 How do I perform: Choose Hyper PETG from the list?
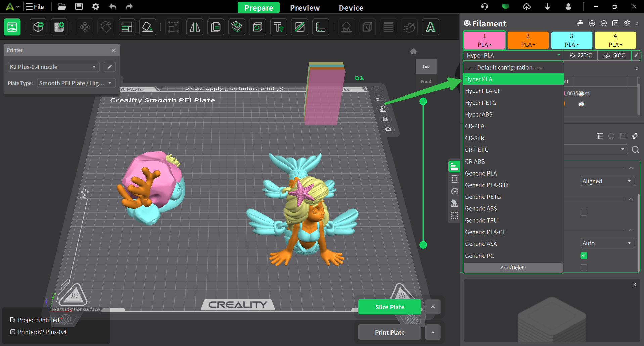coord(513,103)
